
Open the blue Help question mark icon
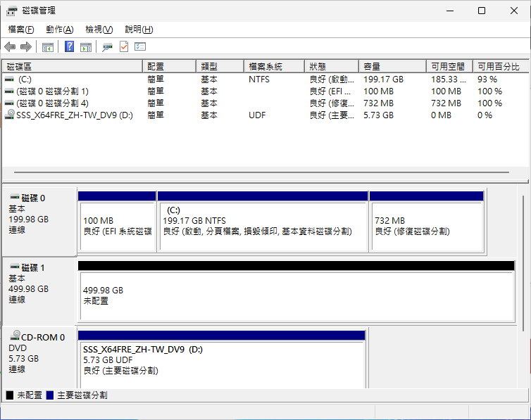tap(70, 46)
